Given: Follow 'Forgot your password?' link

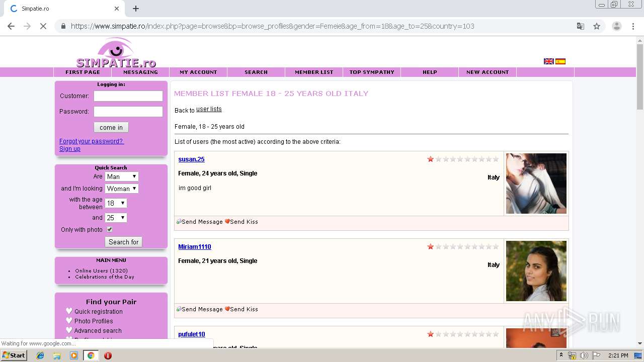Looking at the screenshot, I should (92, 141).
